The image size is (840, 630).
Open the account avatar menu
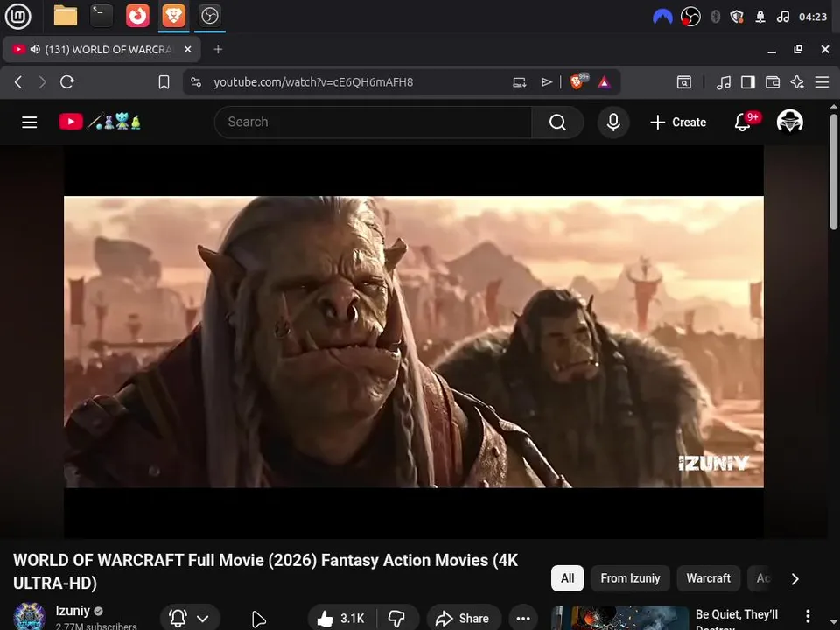789,122
